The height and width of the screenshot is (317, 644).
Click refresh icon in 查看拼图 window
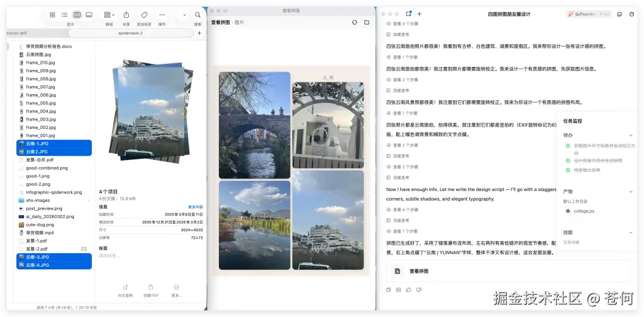(x=354, y=22)
